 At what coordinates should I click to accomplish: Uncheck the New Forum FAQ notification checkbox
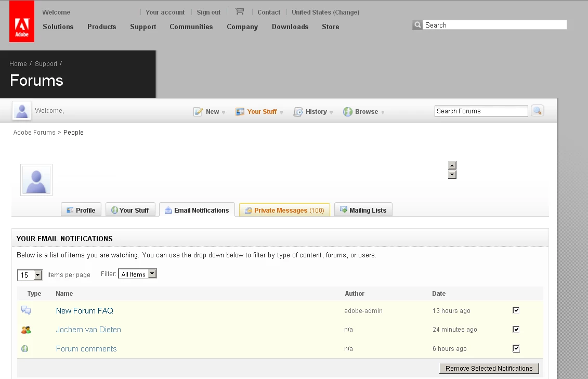pos(516,310)
